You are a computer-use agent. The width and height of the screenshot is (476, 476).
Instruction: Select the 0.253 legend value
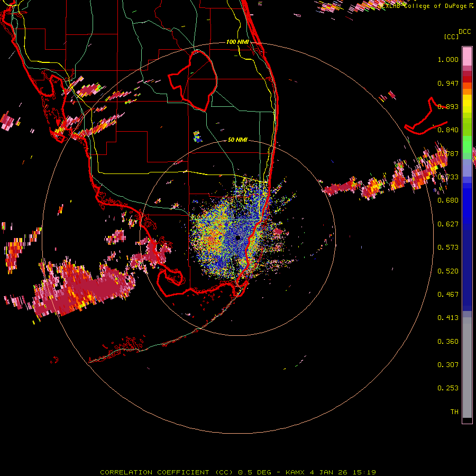pyautogui.click(x=448, y=388)
